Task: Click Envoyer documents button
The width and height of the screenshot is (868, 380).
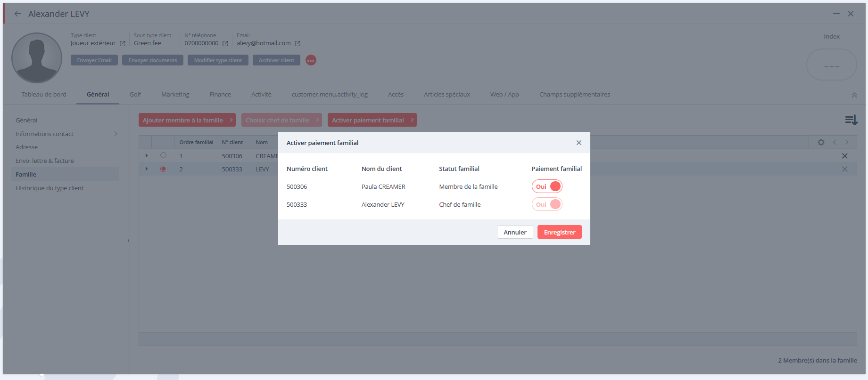Action: pyautogui.click(x=153, y=60)
